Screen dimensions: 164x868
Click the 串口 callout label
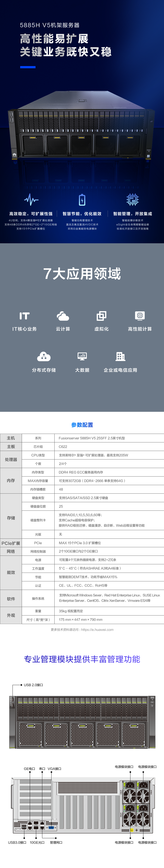[42, 769]
